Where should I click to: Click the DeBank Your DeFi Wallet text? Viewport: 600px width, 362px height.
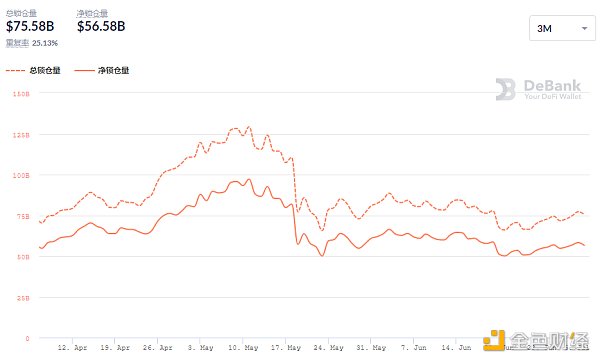552,90
